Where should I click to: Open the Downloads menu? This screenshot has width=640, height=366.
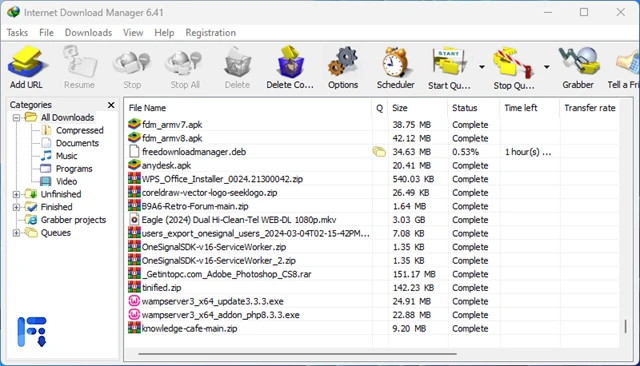88,33
